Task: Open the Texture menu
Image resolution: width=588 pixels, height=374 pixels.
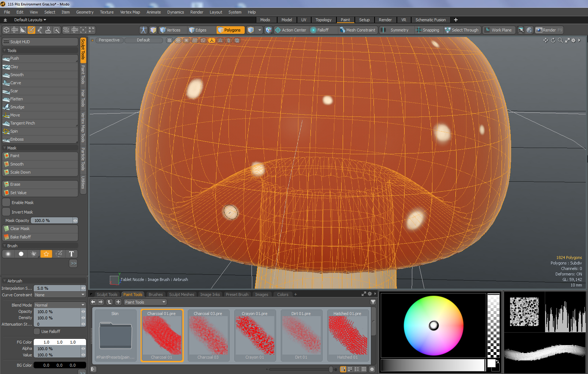Action: [107, 12]
